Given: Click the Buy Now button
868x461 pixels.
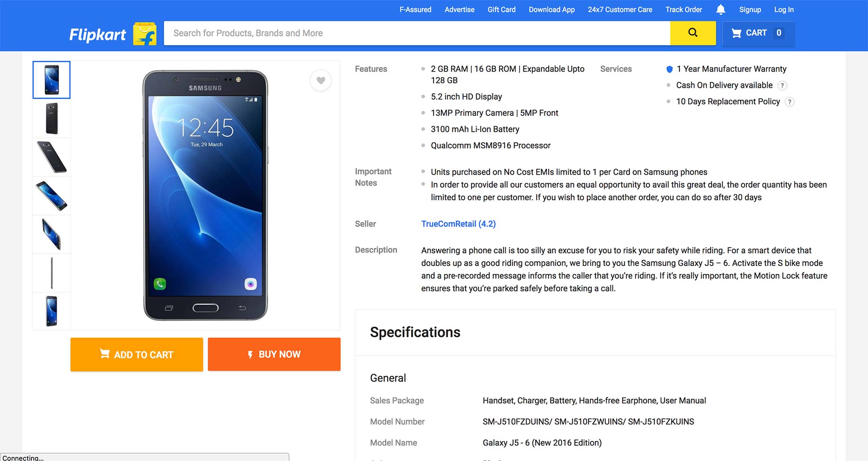Looking at the screenshot, I should [x=274, y=354].
